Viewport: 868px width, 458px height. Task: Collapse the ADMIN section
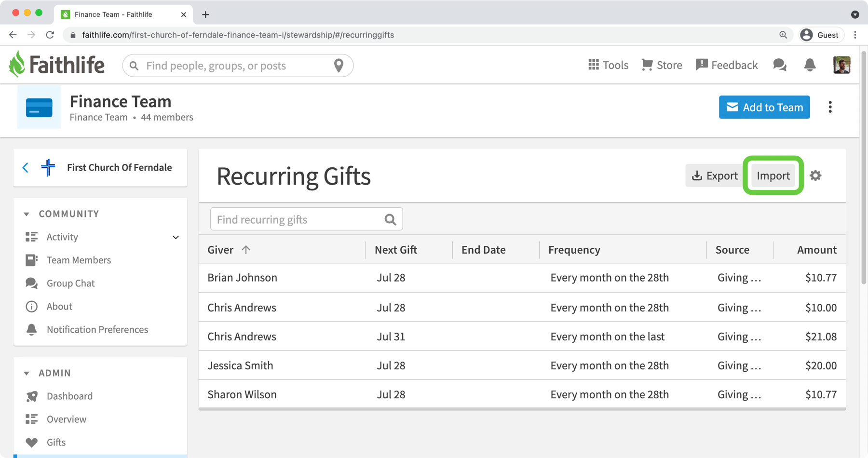coord(27,373)
